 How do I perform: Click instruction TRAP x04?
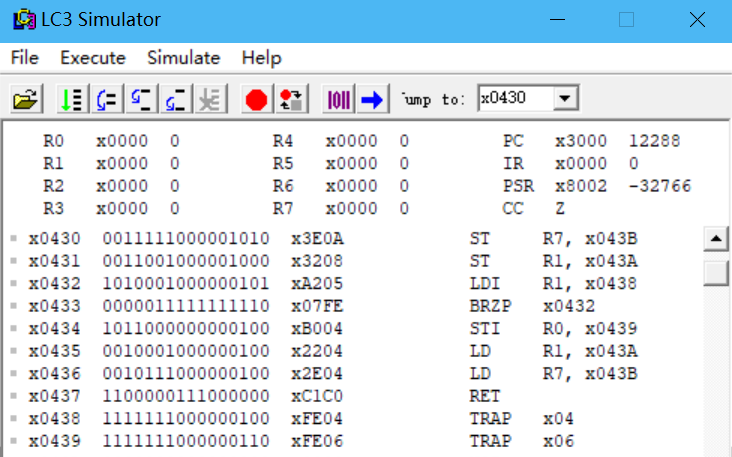point(521,418)
